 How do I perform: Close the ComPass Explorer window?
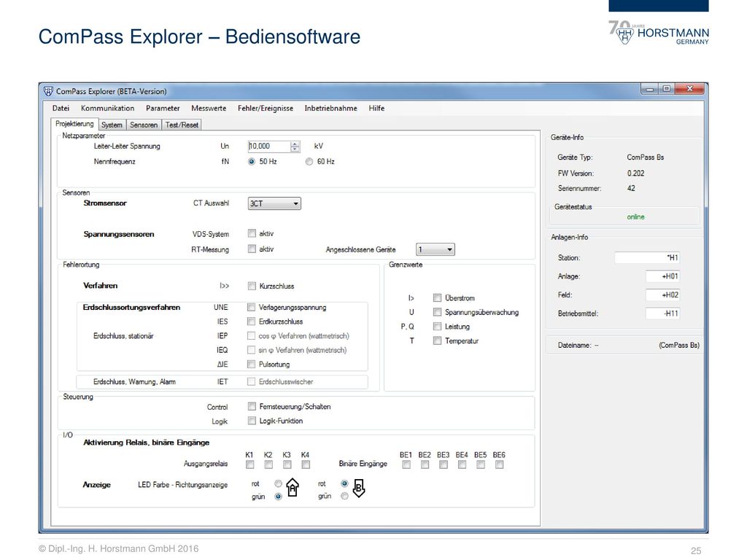pyautogui.click(x=689, y=89)
